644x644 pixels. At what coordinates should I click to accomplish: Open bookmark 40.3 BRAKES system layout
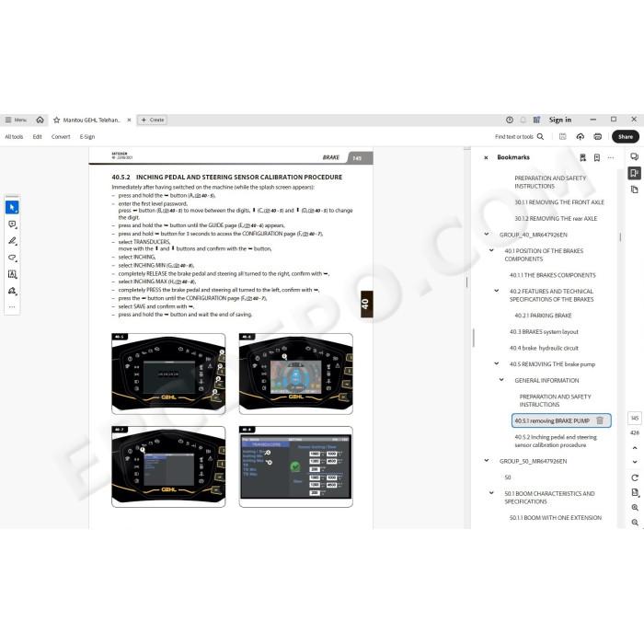[x=544, y=331]
